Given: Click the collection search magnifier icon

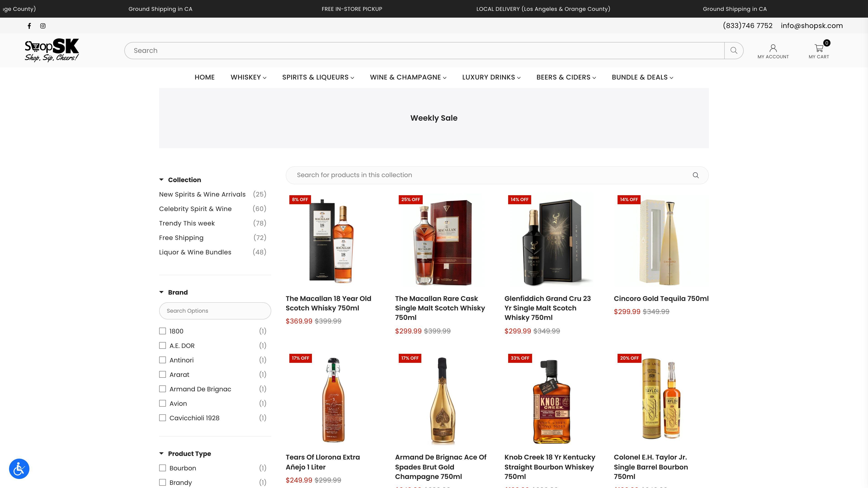Looking at the screenshot, I should click(696, 175).
